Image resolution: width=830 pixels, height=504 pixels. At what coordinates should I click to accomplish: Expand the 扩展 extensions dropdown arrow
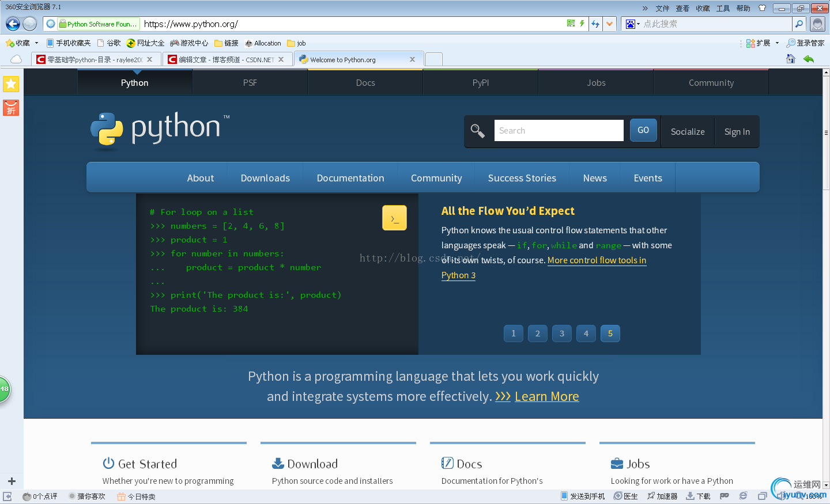click(x=777, y=43)
